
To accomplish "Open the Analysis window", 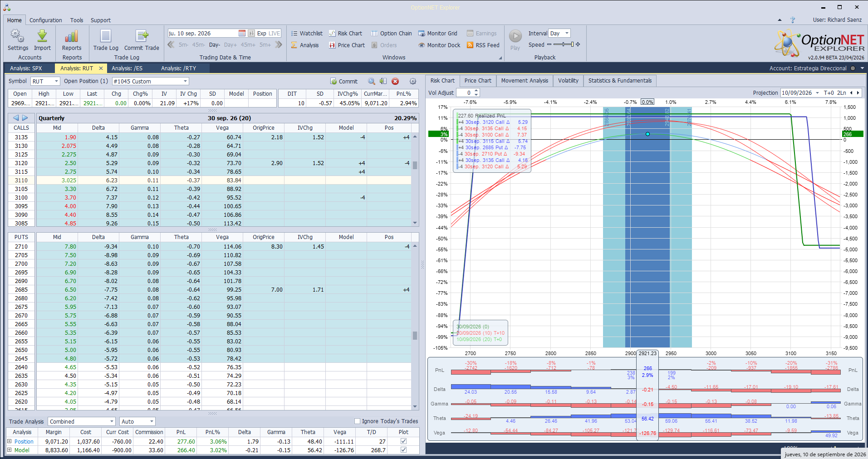I will [305, 45].
